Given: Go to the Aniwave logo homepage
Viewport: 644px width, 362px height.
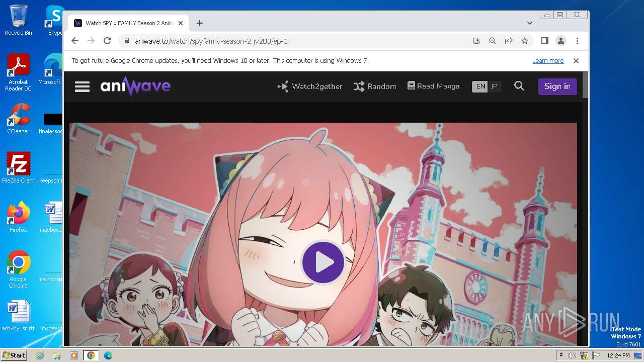Looking at the screenshot, I should click(x=135, y=86).
